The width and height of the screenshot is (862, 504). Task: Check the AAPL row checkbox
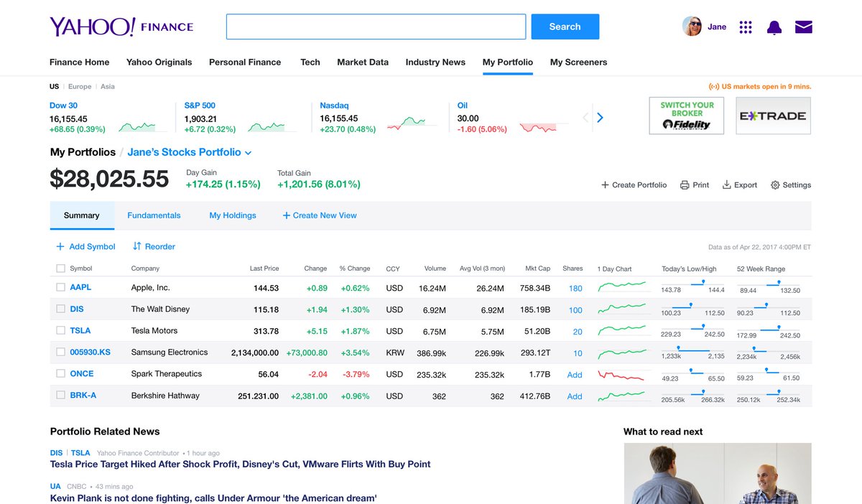tap(60, 287)
